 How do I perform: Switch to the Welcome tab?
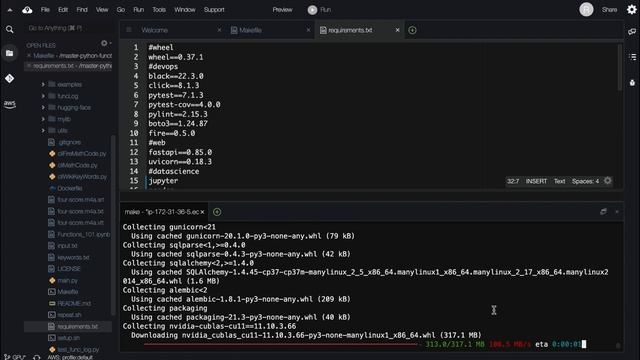[x=155, y=30]
